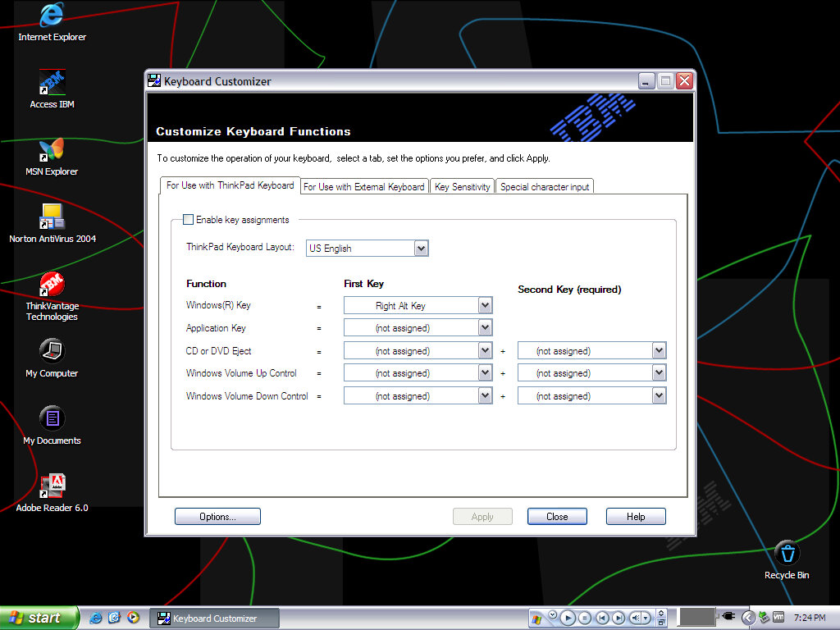The height and width of the screenshot is (630, 840).
Task: Open Adobe Reader 6.0 shortcut
Action: coord(52,486)
